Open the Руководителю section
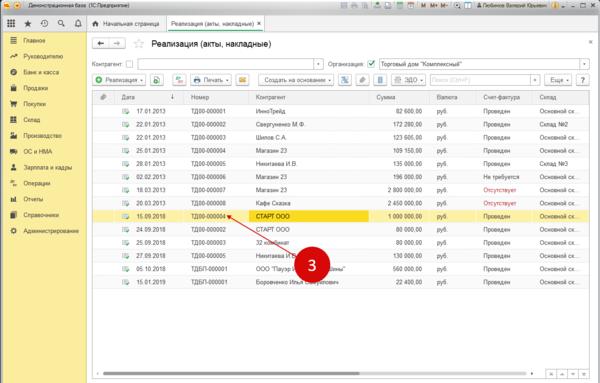Viewport: 600px width, 383px height. click(43, 56)
